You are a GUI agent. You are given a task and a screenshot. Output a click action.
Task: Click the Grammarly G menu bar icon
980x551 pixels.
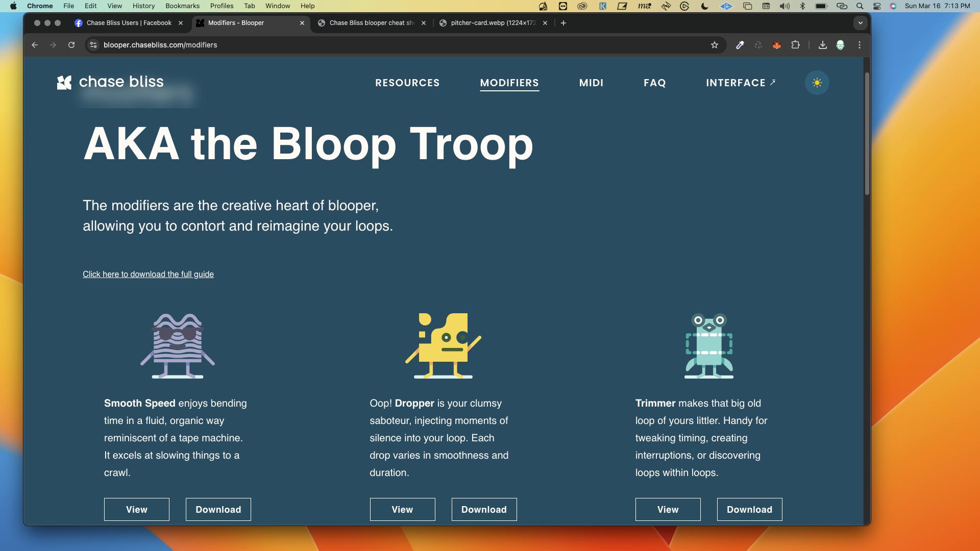pos(684,6)
